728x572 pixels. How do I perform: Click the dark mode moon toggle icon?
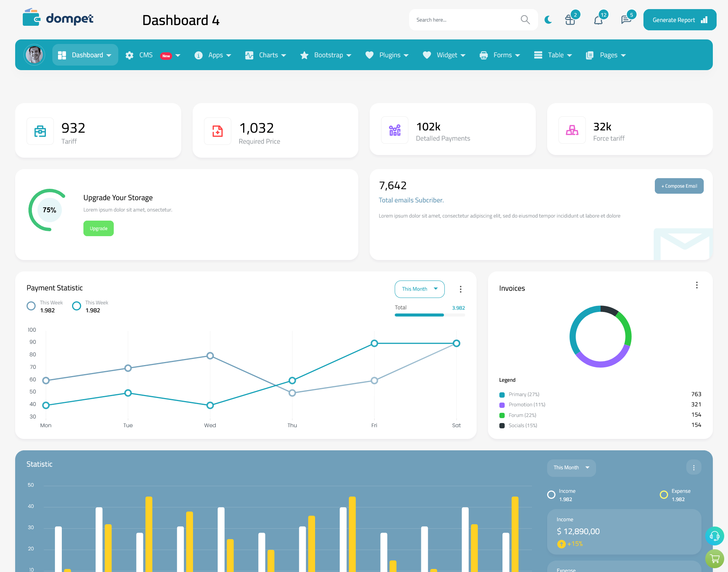tap(548, 19)
